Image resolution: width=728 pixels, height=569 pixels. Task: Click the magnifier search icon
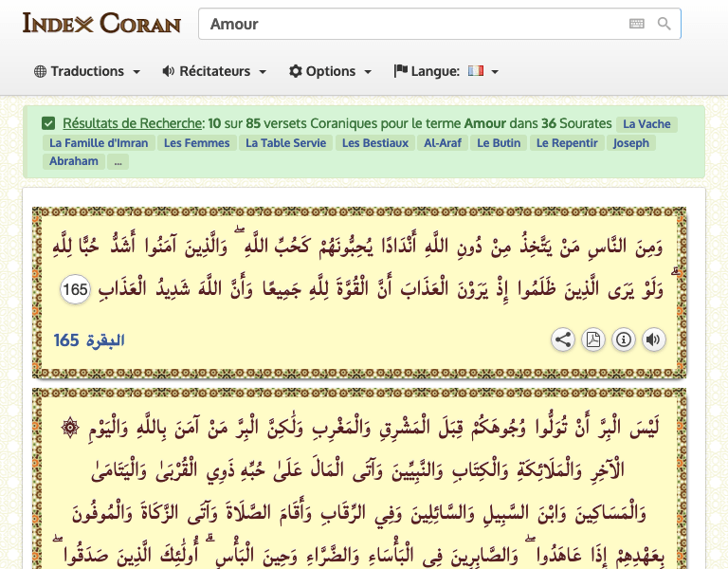click(664, 24)
